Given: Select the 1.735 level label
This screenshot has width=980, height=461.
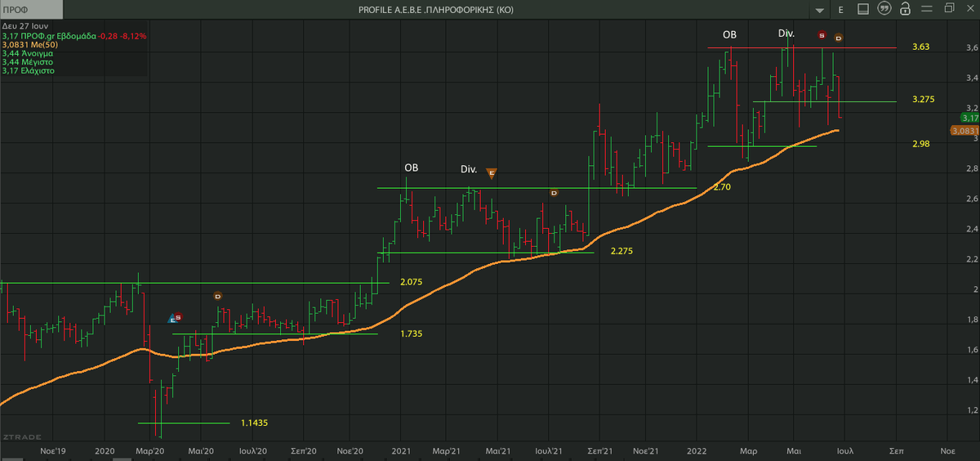Looking at the screenshot, I should click(x=412, y=333).
